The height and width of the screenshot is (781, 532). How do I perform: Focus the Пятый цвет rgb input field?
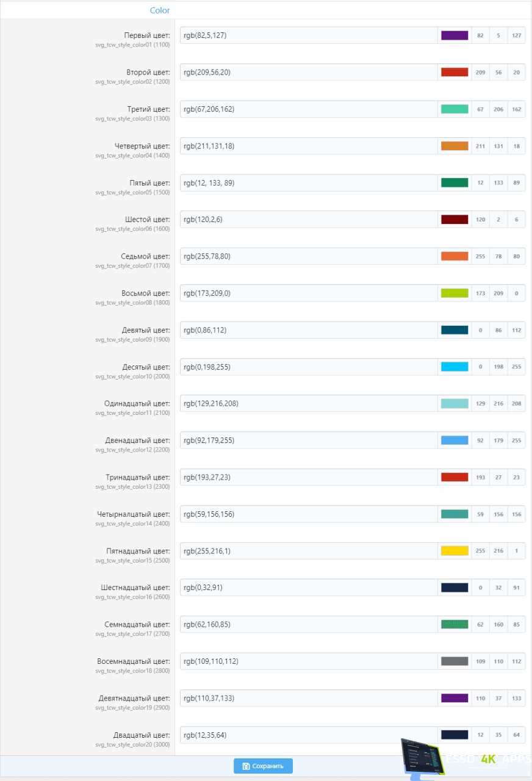click(x=308, y=182)
